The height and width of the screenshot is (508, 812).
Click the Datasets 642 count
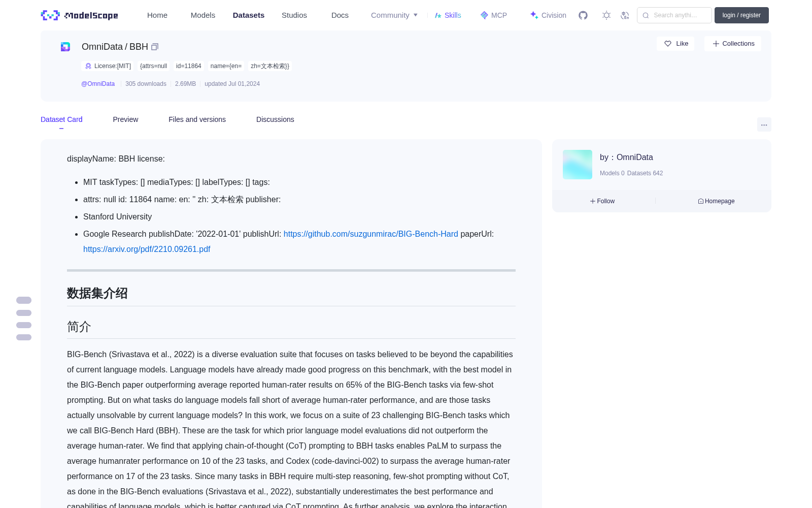pos(645,173)
